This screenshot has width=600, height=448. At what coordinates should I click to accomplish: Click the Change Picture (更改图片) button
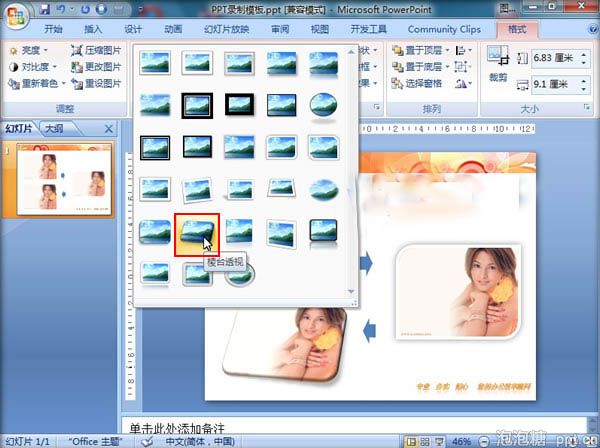[96, 67]
